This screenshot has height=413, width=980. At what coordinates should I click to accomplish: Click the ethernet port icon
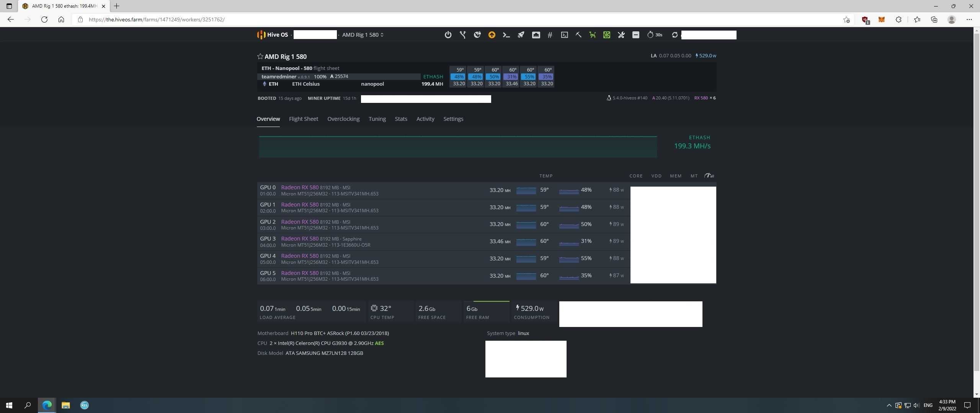click(x=536, y=35)
